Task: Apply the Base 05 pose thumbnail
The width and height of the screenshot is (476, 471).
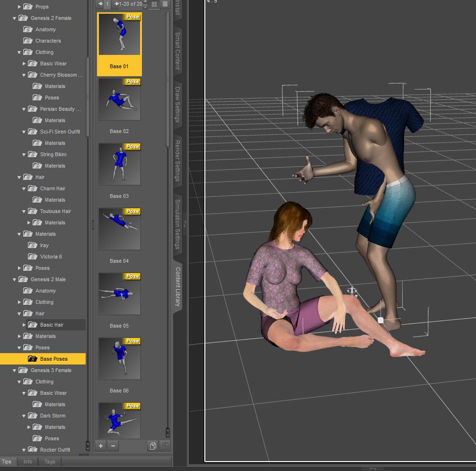Action: pos(119,293)
